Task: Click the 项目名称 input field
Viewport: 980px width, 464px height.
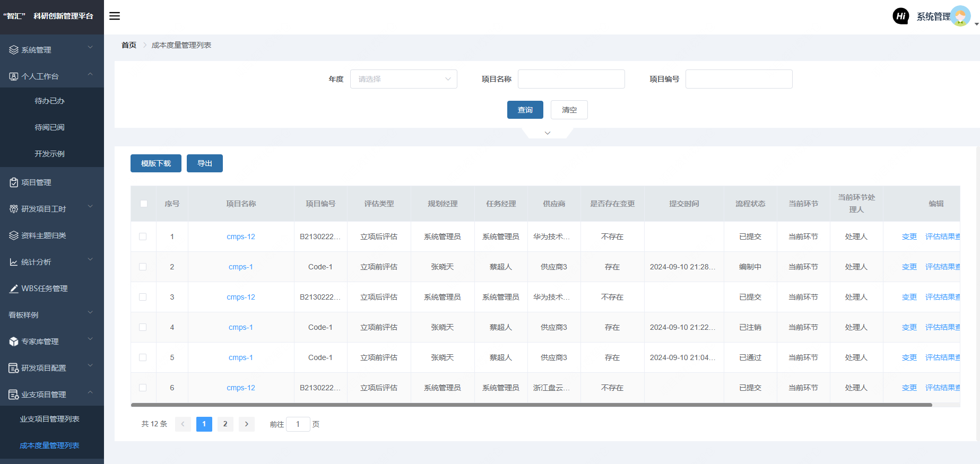Action: coord(571,79)
